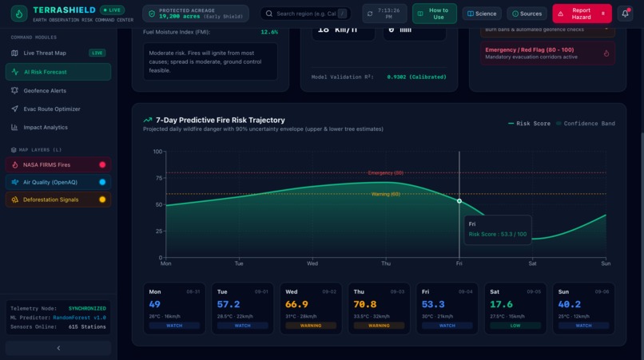Click the 615 Stations sensors value

[x=87, y=327]
